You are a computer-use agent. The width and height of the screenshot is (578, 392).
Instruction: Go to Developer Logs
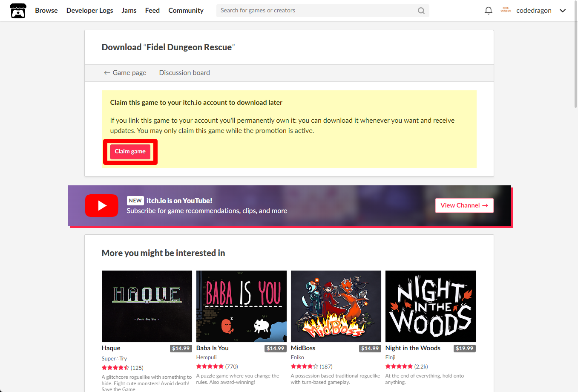(x=90, y=11)
